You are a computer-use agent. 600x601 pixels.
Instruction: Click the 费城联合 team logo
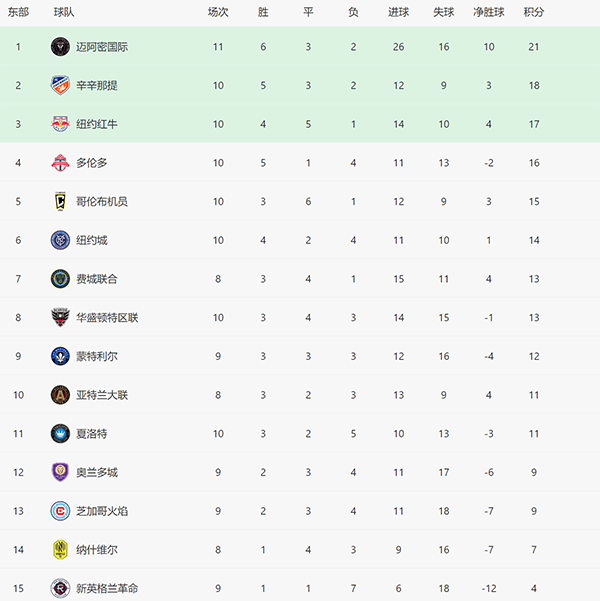(x=60, y=279)
